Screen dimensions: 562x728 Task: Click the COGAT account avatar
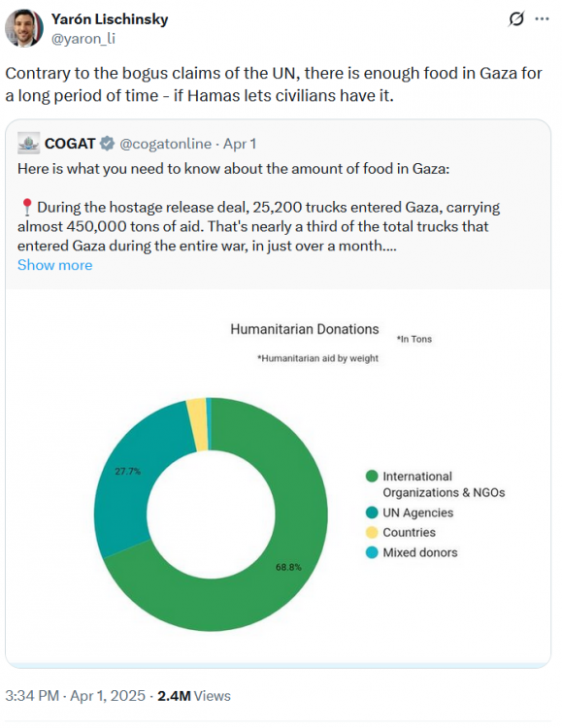28,144
